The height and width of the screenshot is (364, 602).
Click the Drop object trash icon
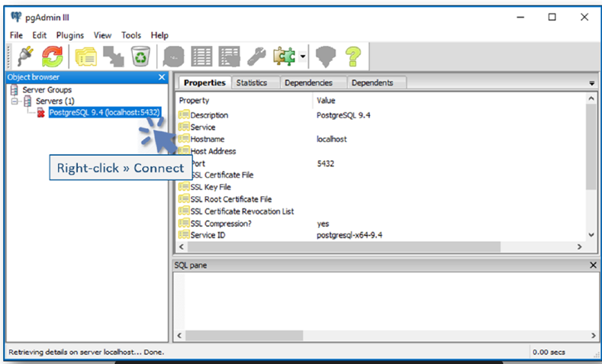(x=140, y=56)
